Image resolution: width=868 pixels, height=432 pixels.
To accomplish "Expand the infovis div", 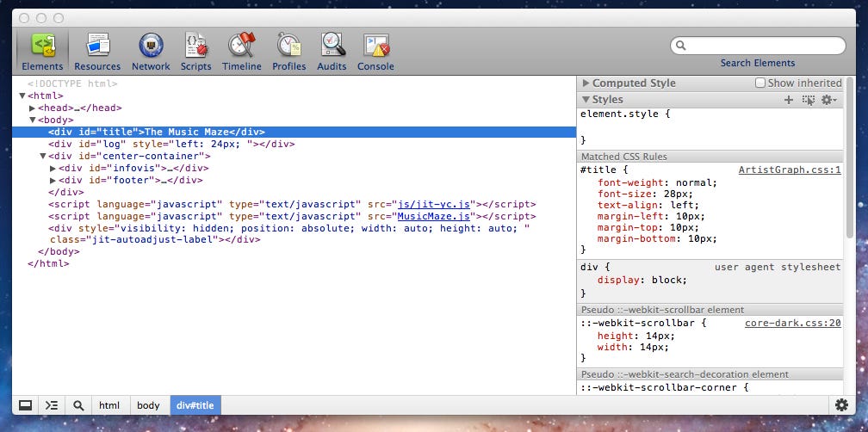I will coord(53,168).
